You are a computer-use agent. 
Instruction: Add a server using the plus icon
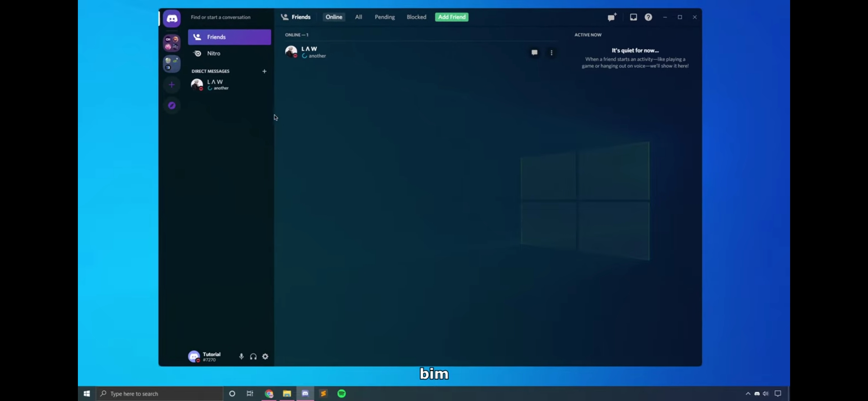(x=172, y=85)
